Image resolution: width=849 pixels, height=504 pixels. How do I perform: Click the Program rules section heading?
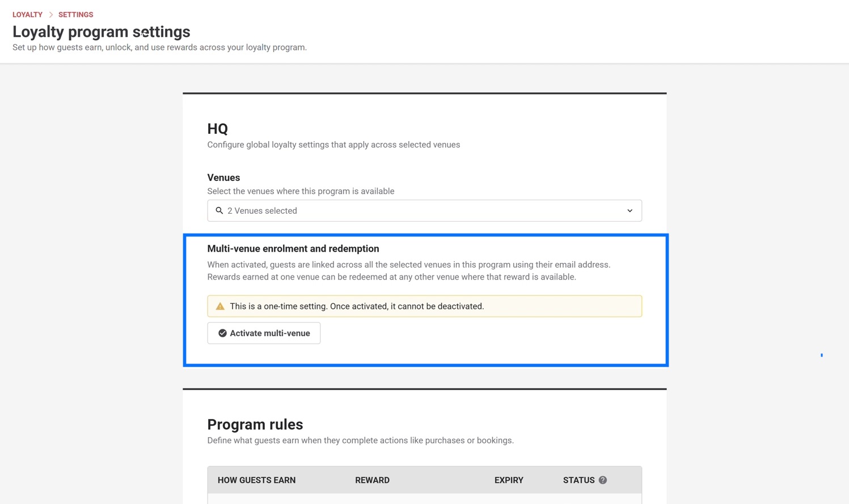255,424
